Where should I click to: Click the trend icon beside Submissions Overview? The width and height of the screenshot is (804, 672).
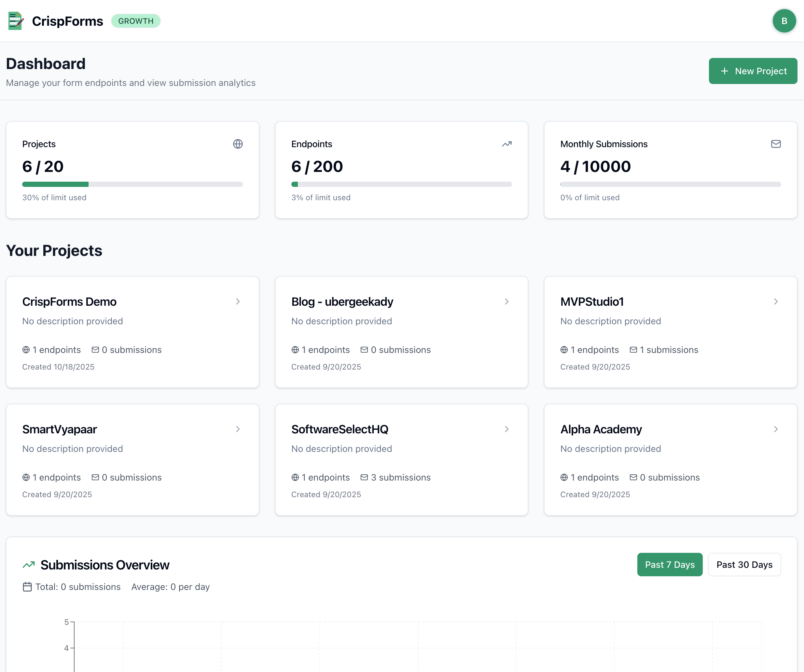click(29, 565)
